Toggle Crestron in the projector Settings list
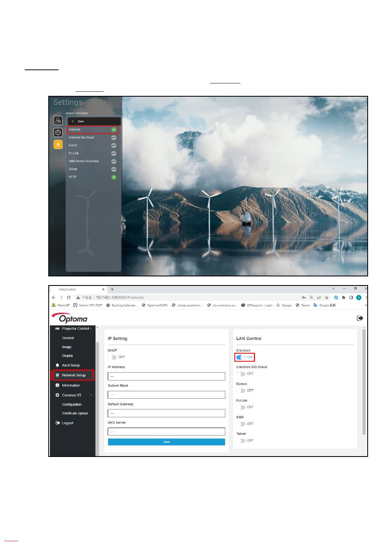 coord(114,130)
